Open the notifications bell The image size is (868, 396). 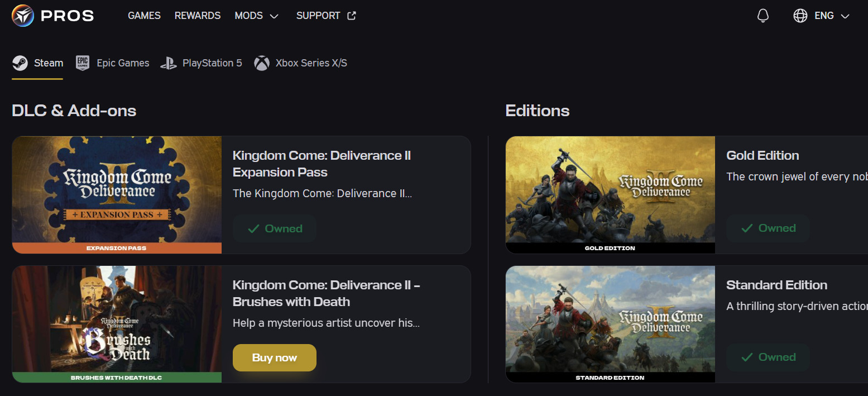pyautogui.click(x=763, y=16)
